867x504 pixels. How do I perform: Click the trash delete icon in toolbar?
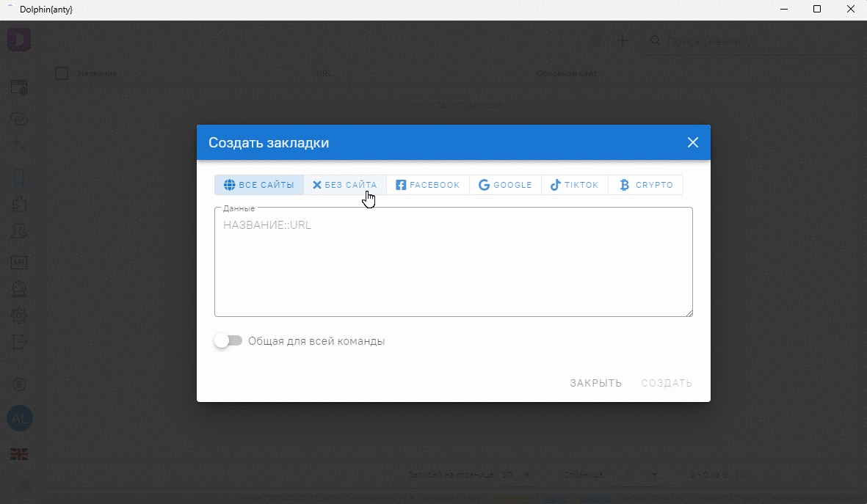596,41
